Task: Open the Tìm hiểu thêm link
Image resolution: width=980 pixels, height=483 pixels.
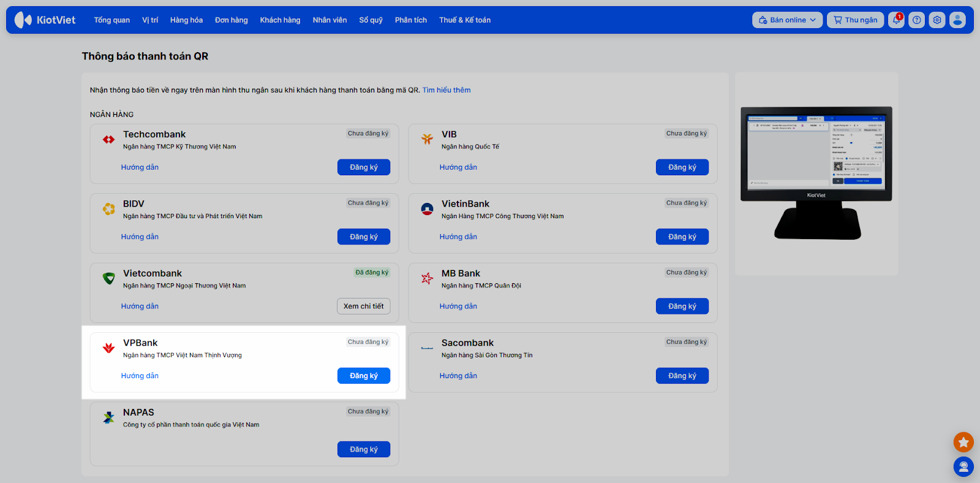Action: pyautogui.click(x=447, y=90)
